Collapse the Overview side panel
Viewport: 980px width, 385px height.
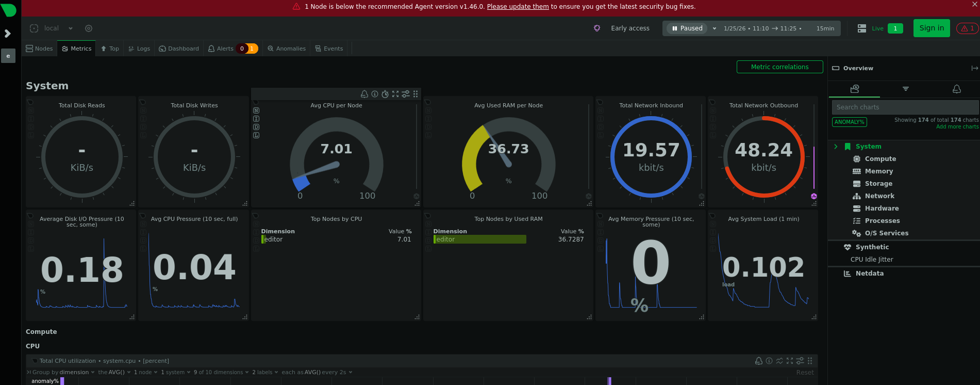coord(974,68)
